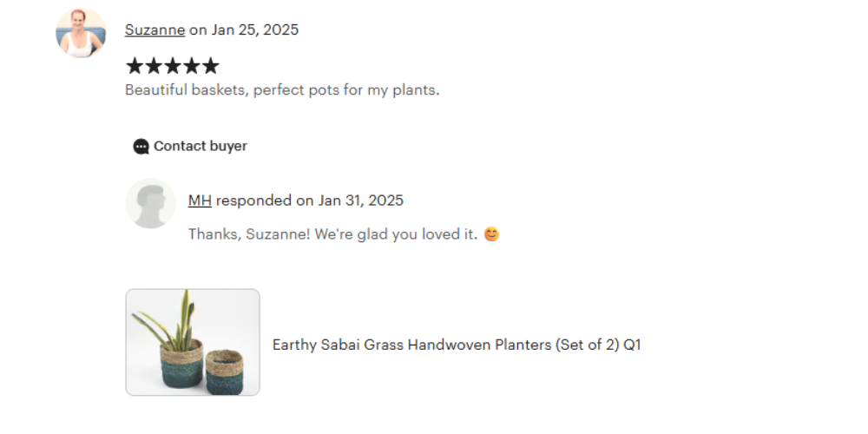The height and width of the screenshot is (434, 868).
Task: Click the third star in the review
Action: tap(173, 66)
